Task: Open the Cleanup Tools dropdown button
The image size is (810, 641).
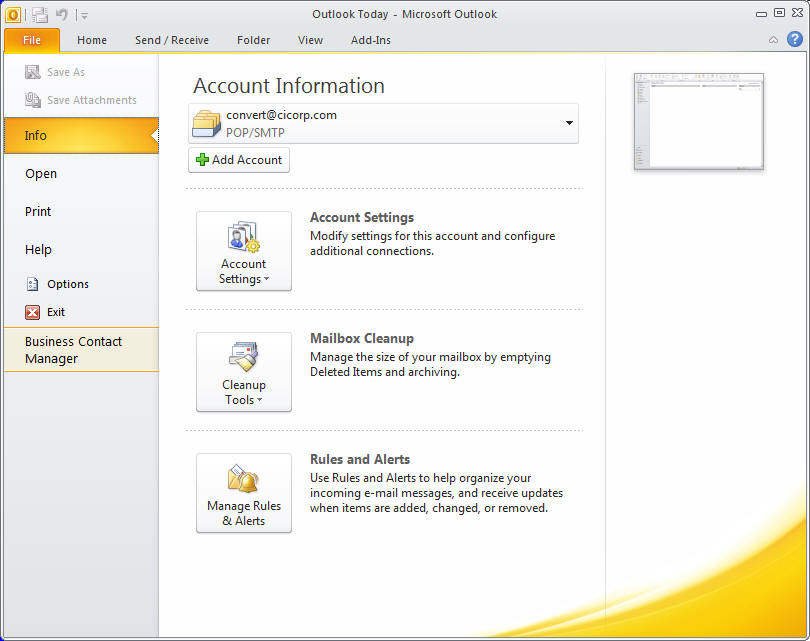Action: coord(244,372)
